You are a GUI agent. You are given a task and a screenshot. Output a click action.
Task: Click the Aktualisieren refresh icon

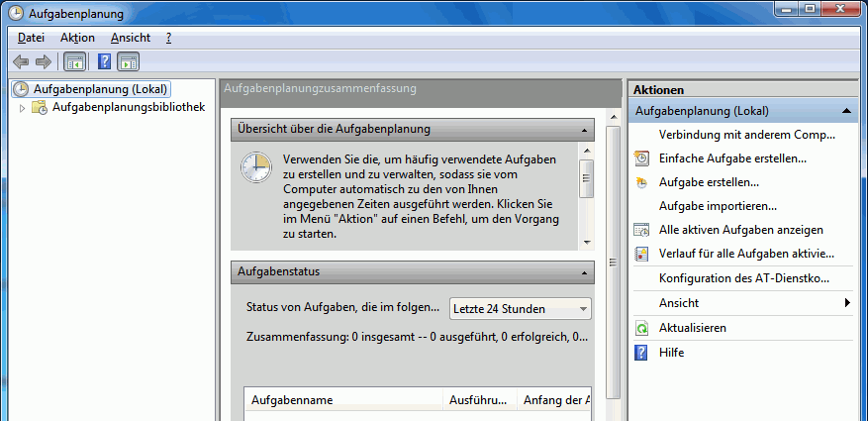coord(641,328)
